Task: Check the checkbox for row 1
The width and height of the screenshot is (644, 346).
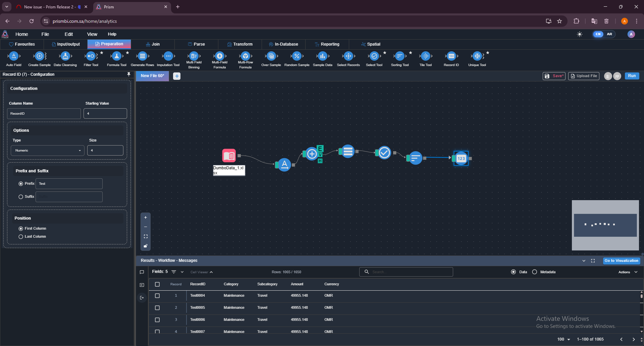Action: coord(157,296)
